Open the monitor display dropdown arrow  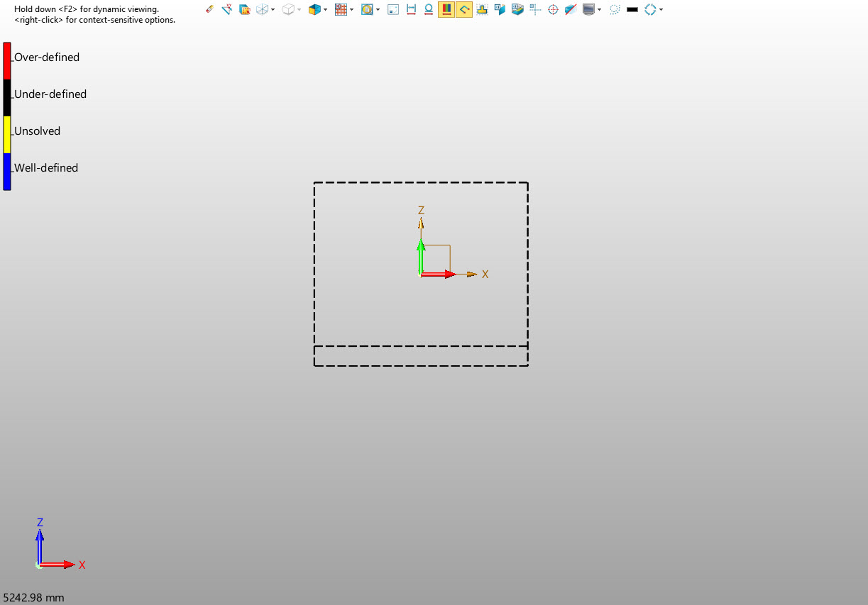[x=599, y=10]
